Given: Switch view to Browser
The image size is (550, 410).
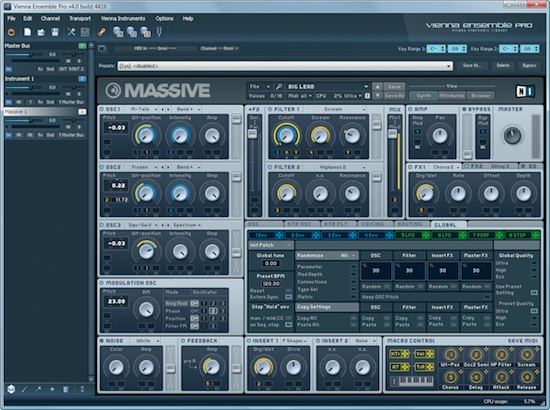Looking at the screenshot, I should click(x=481, y=95).
